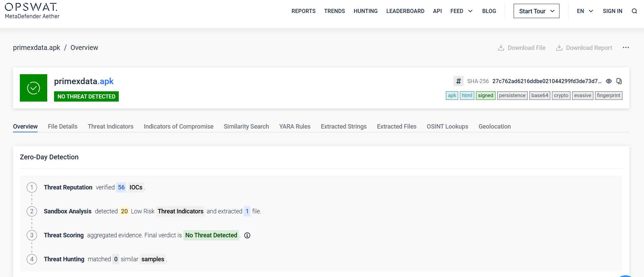644x277 pixels.
Task: Click the green checkmark verdict icon
Action: [34, 88]
